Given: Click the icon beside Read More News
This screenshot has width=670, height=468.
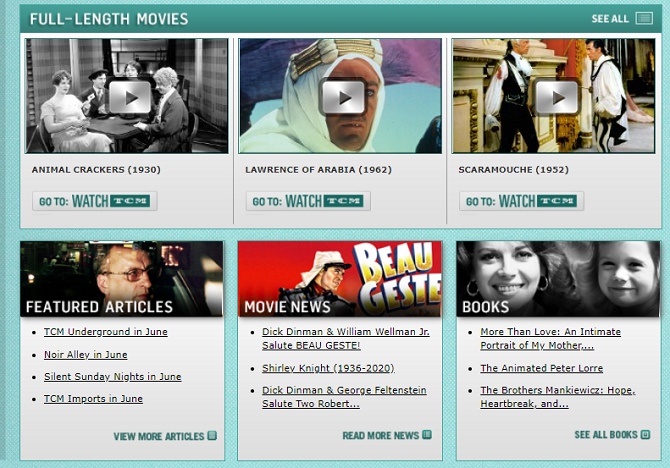Looking at the screenshot, I should click(x=427, y=435).
